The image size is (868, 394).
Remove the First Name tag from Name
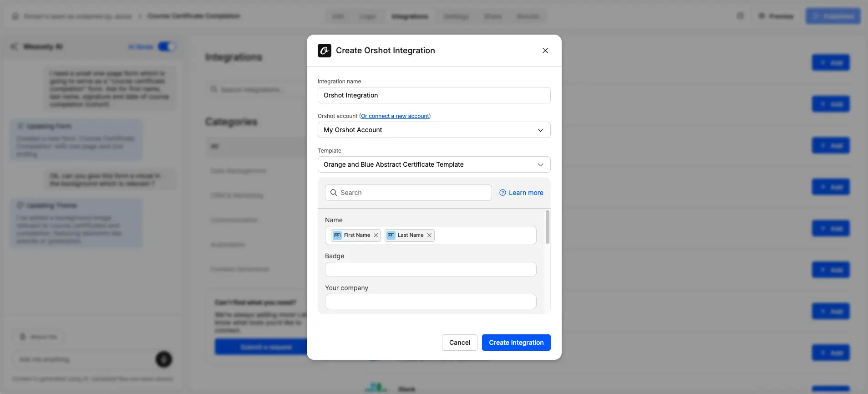pyautogui.click(x=376, y=235)
